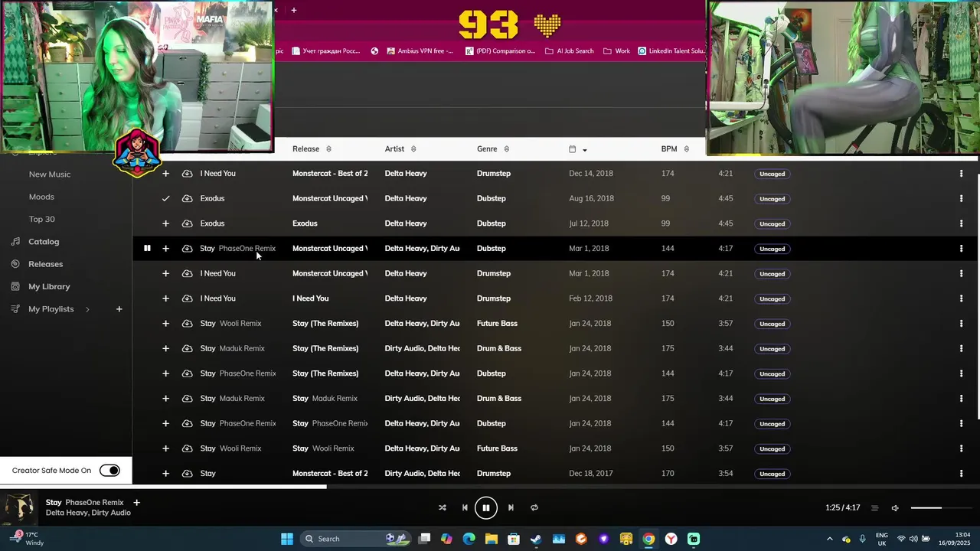This screenshot has height=551, width=980.
Task: Download Stay track dated Dec 18, 2017
Action: tap(187, 474)
